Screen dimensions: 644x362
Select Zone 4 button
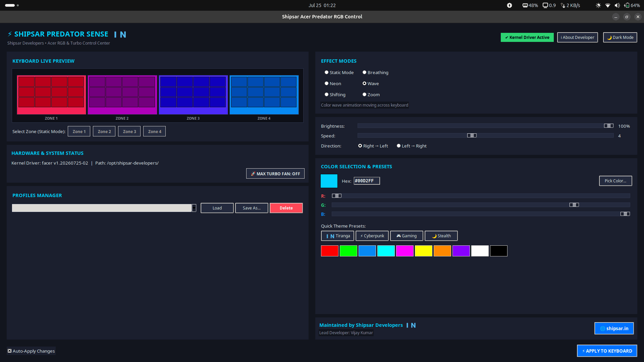(x=154, y=131)
